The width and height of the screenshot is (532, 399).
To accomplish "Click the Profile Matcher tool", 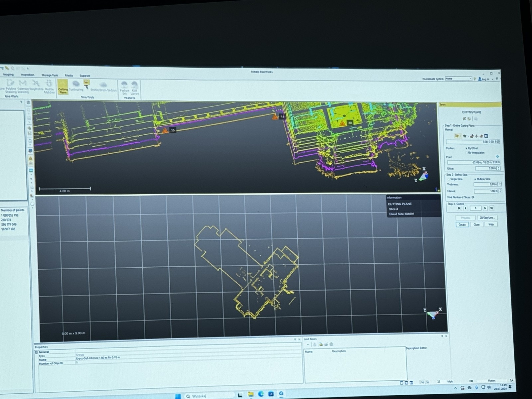I will [x=49, y=86].
